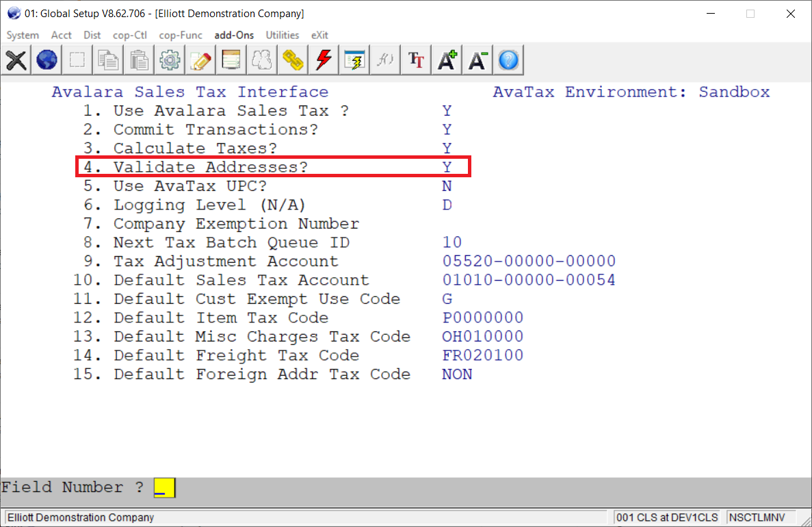The image size is (812, 527).
Task: Open the add-Ons menu
Action: [x=234, y=35]
